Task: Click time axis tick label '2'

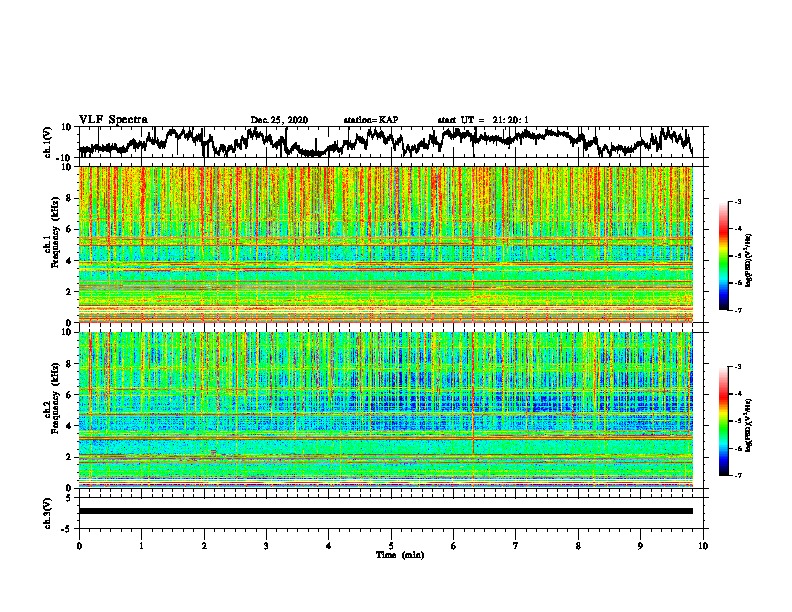Action: pos(204,546)
